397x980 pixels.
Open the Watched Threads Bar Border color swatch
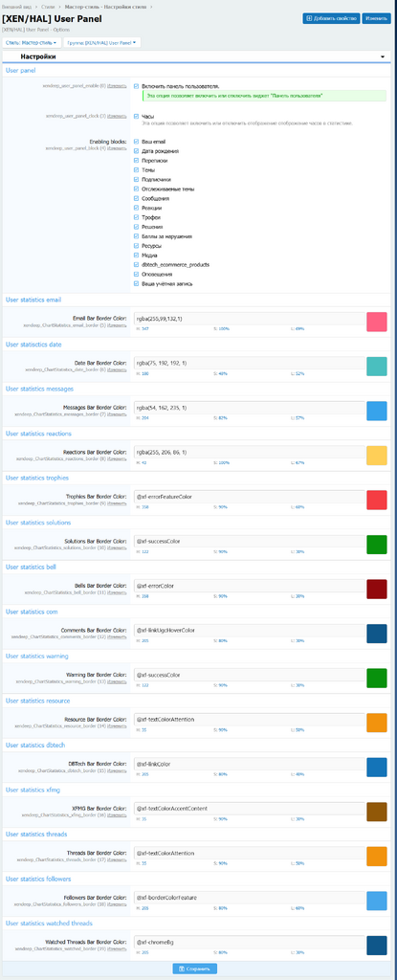pyautogui.click(x=376, y=945)
